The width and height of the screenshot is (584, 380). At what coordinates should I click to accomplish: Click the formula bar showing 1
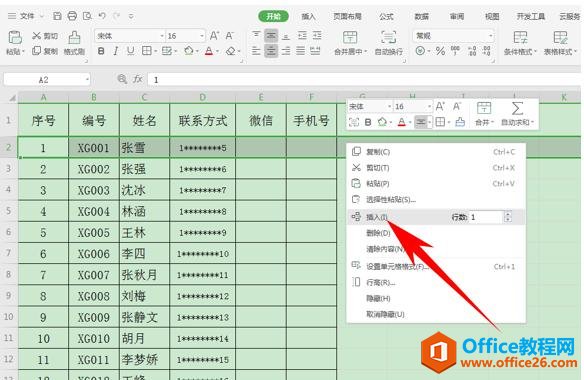click(x=364, y=79)
